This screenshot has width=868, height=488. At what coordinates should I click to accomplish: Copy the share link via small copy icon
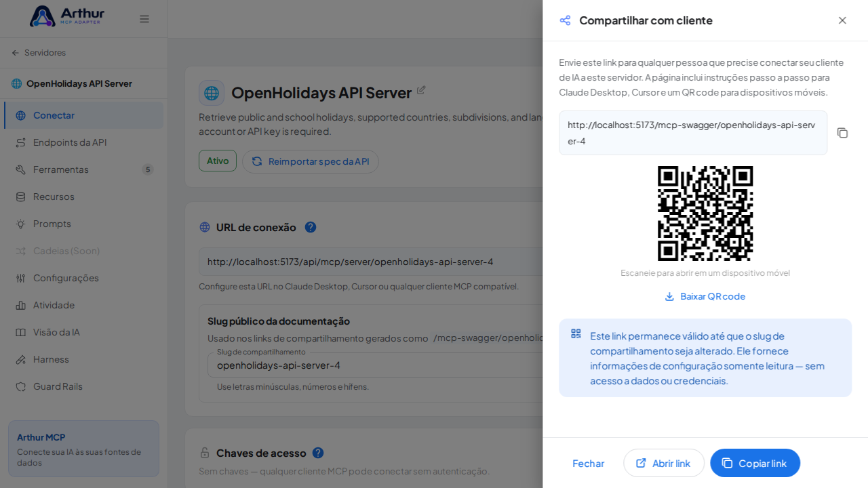[842, 133]
